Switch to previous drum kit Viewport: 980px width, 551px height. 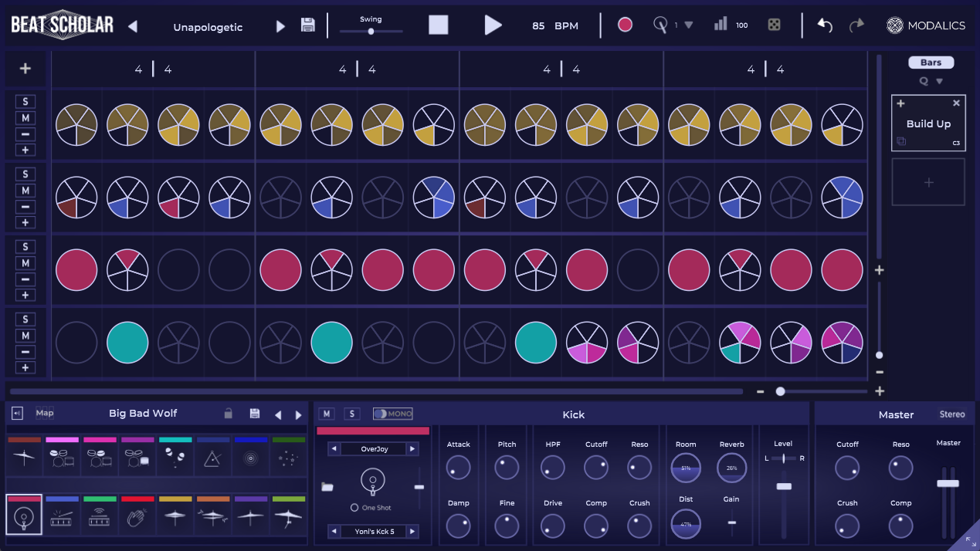[x=279, y=414]
